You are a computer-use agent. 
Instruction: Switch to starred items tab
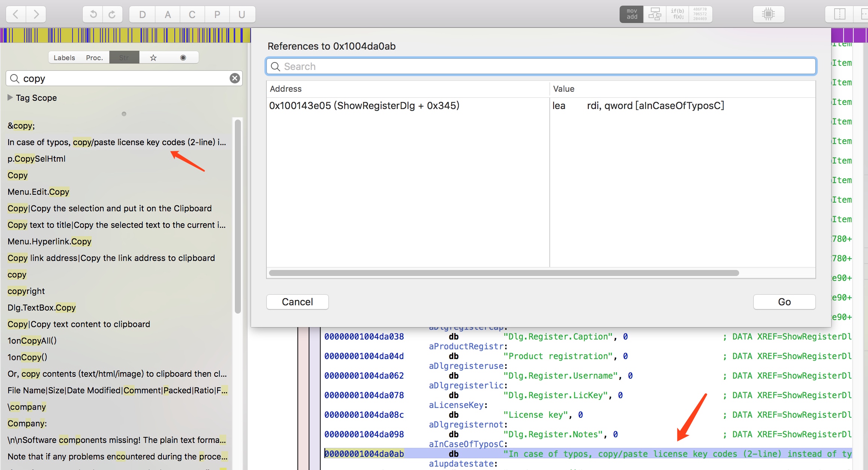(153, 58)
